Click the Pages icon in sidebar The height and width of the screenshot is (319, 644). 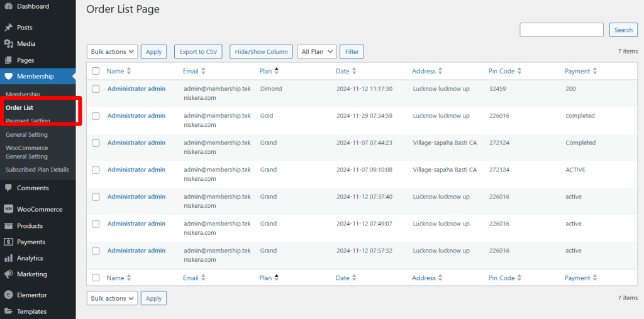(8, 60)
